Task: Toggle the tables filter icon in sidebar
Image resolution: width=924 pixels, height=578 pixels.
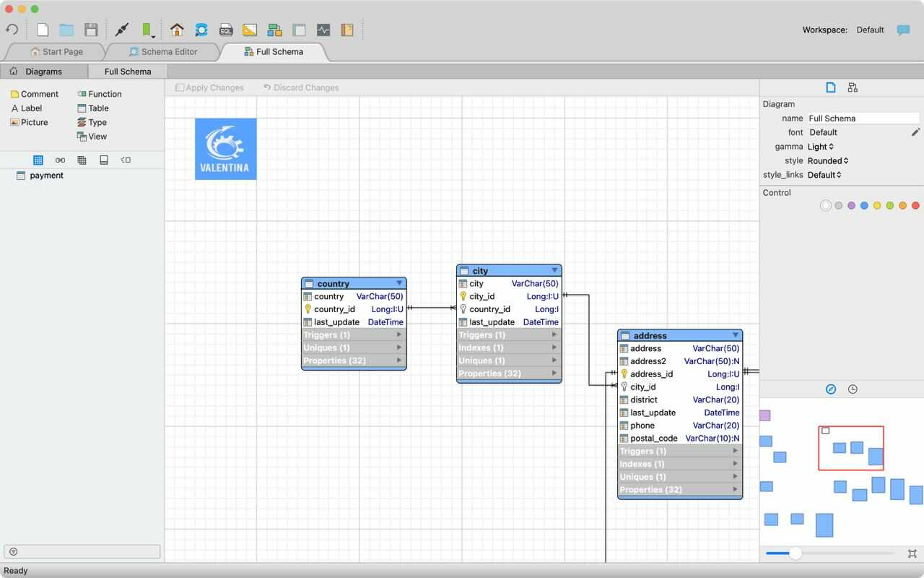Action: tap(38, 160)
